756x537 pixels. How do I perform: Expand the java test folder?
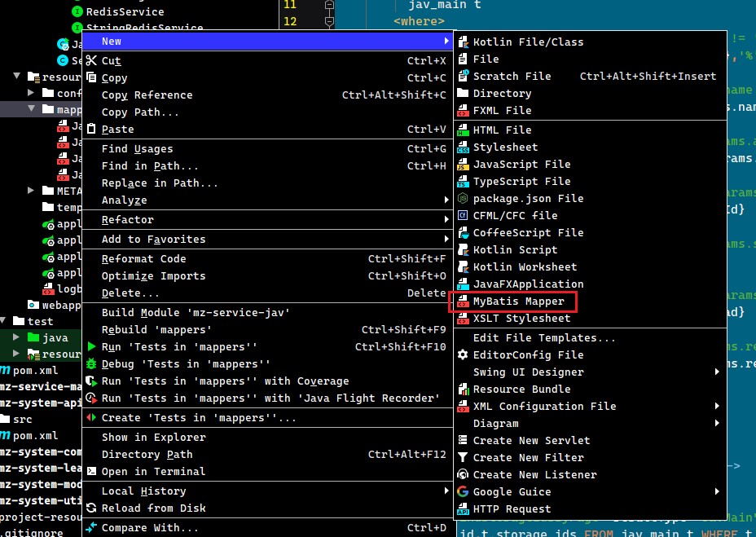[16, 337]
